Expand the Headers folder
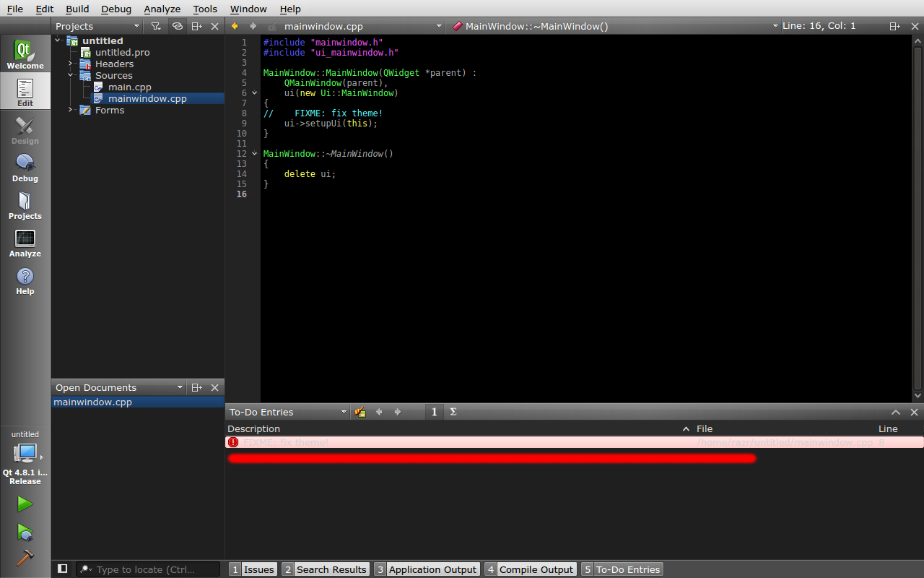The height and width of the screenshot is (578, 924). (71, 64)
